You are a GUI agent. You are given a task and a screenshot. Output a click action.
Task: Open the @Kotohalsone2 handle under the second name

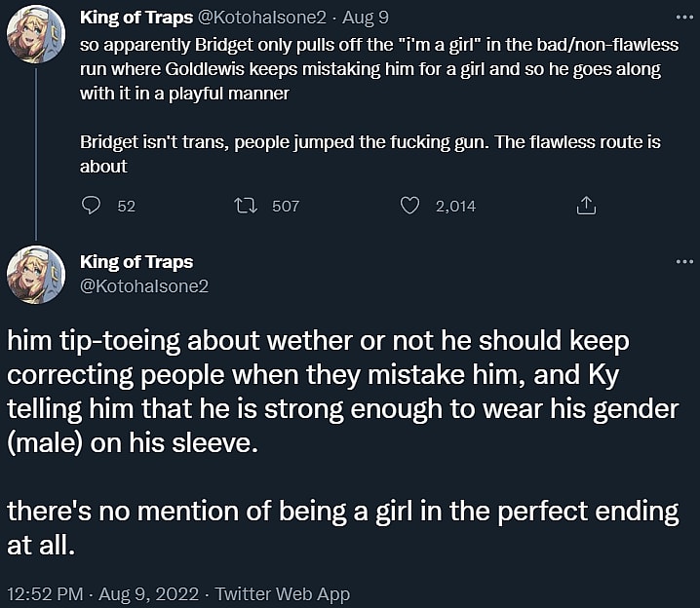coord(143,285)
